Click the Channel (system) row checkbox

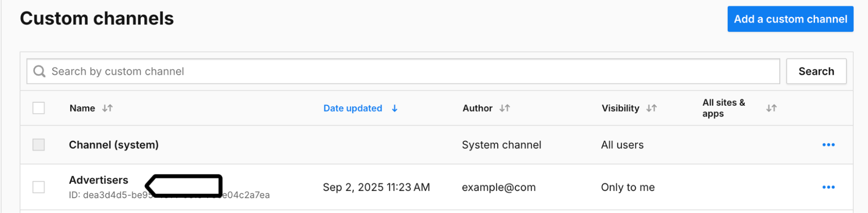(x=39, y=145)
